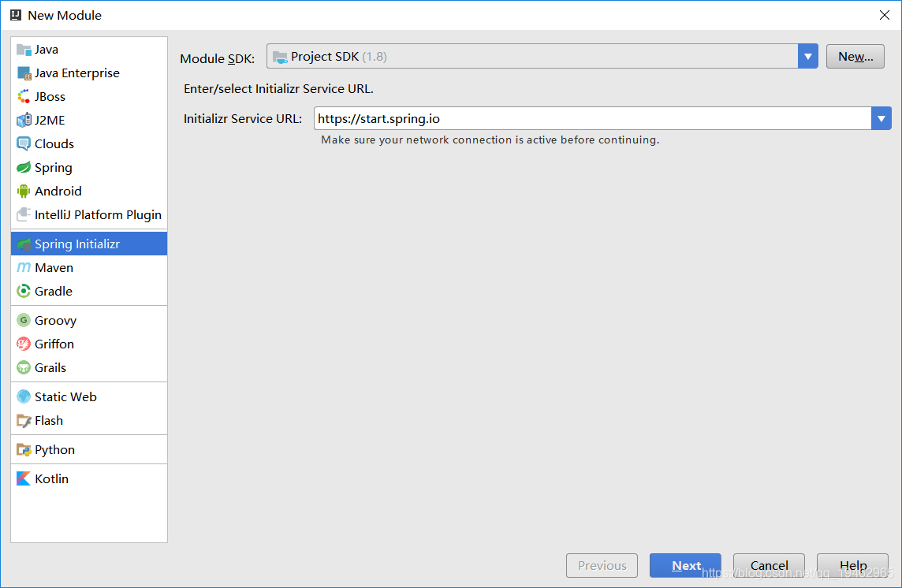Select the Clouds list entry
902x588 pixels.
click(89, 143)
